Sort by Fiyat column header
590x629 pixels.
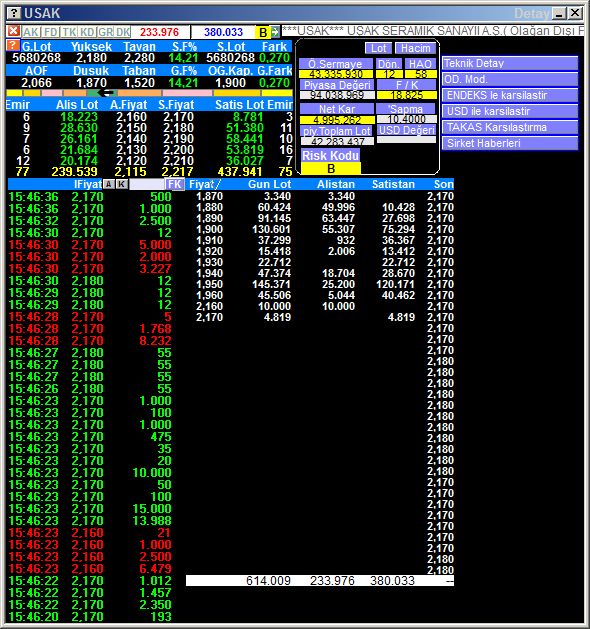tap(204, 184)
